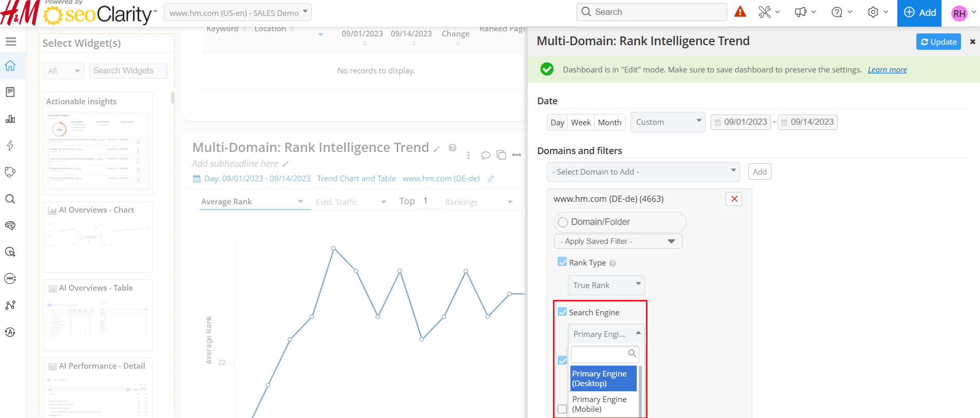This screenshot has width=980, height=418.
Task: Toggle the Rank Type checkbox
Action: click(563, 262)
